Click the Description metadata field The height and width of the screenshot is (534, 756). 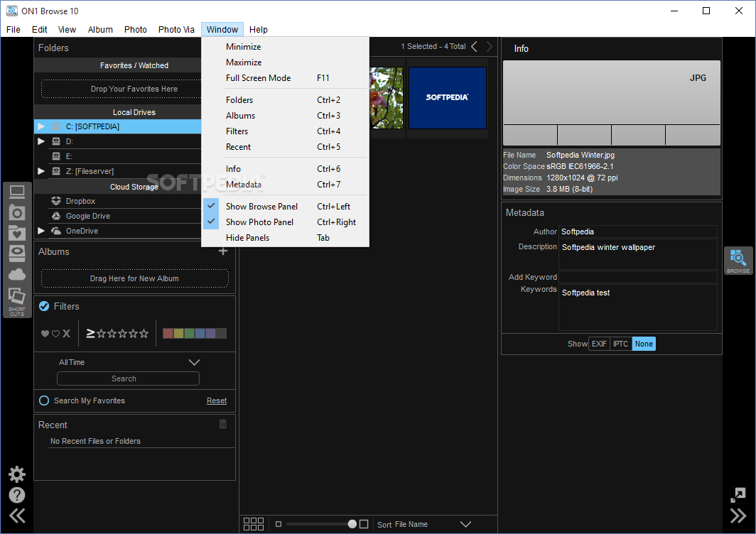tap(638, 254)
